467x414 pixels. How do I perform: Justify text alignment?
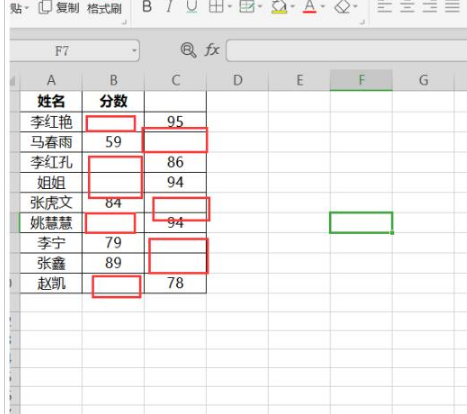(452, 7)
